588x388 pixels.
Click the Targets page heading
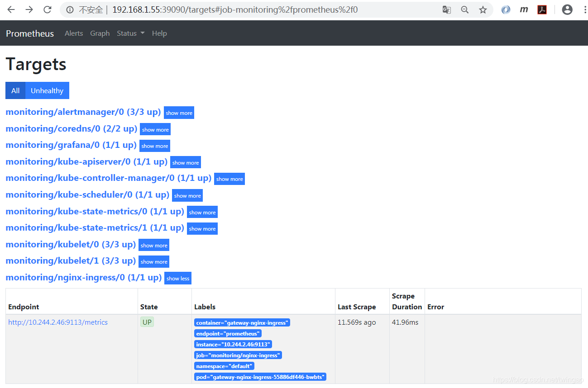click(36, 64)
